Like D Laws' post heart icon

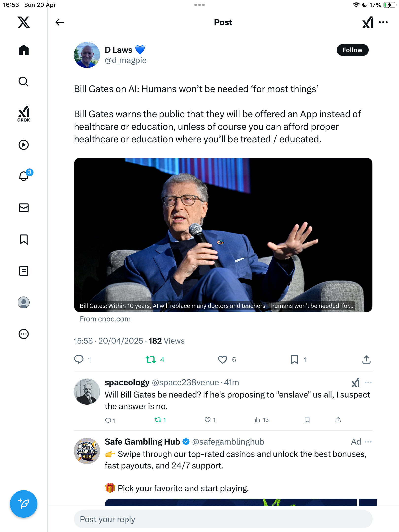(223, 360)
